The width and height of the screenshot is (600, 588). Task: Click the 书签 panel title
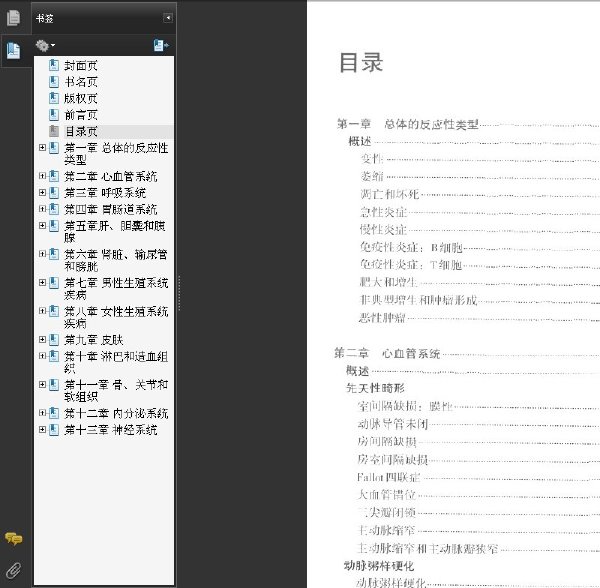[x=44, y=18]
